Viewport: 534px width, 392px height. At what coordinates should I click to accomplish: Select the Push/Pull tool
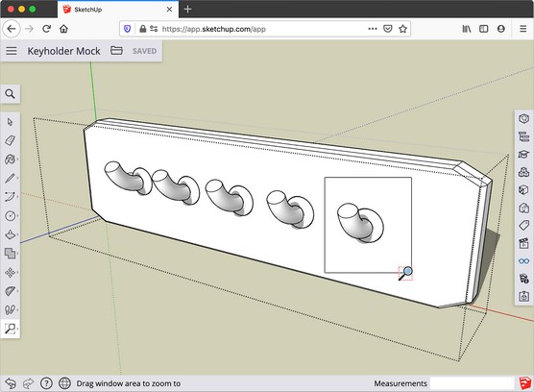[x=11, y=234]
